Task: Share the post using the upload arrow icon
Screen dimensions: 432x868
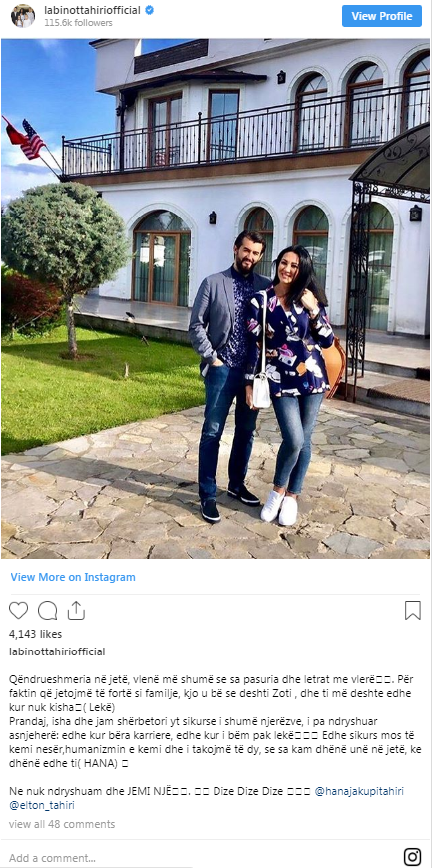Action: (x=76, y=610)
